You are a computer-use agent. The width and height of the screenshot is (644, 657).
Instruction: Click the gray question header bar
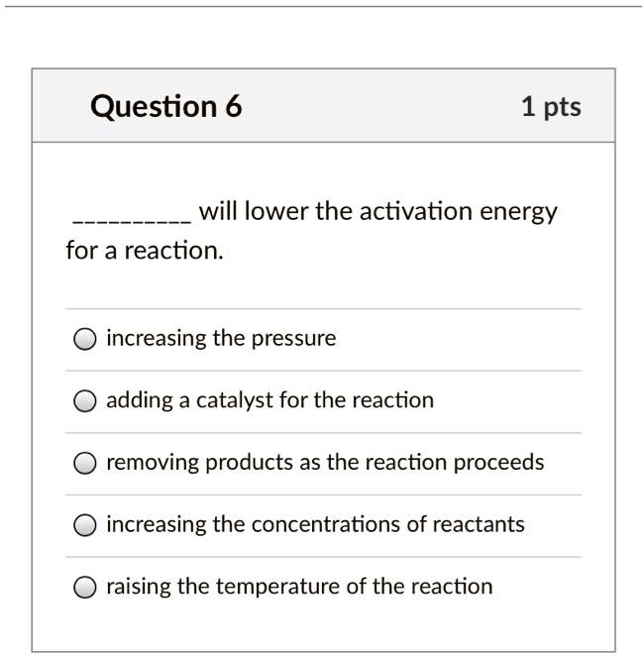pos(376,106)
